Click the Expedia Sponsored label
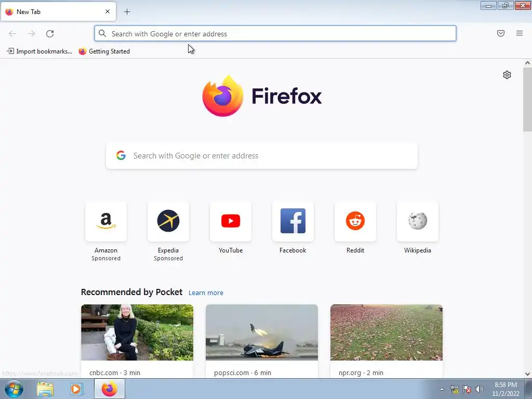This screenshot has height=399, width=532. click(168, 258)
